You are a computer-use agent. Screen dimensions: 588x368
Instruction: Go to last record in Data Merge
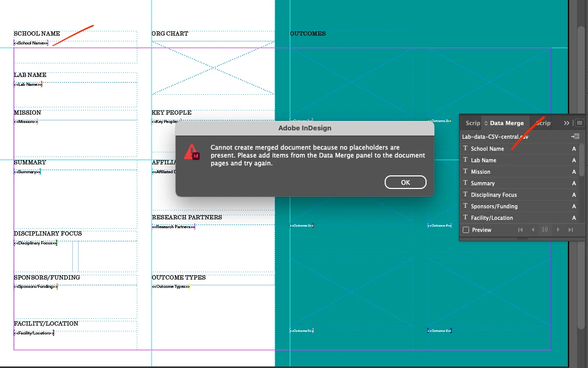click(570, 230)
